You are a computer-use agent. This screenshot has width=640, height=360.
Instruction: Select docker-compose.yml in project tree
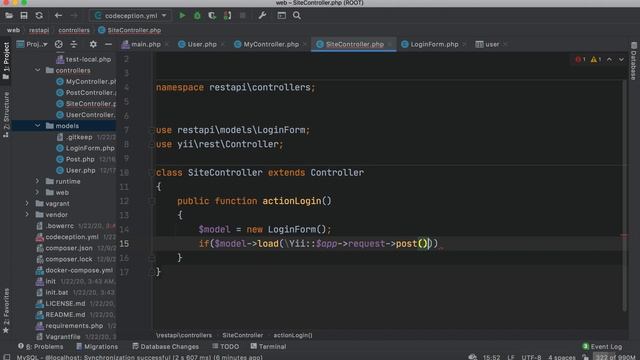74,270
